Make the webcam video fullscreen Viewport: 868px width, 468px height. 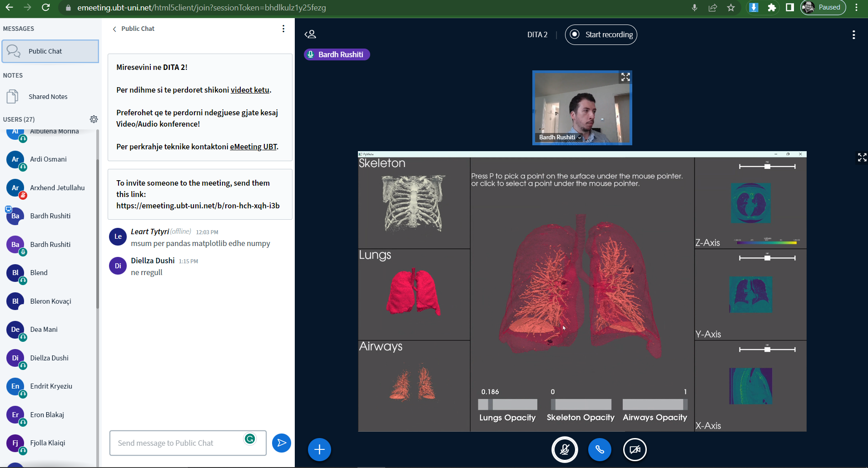(625, 77)
